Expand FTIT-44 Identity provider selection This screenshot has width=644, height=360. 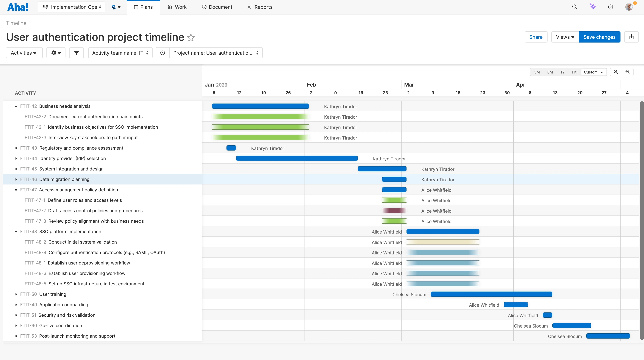pyautogui.click(x=16, y=158)
